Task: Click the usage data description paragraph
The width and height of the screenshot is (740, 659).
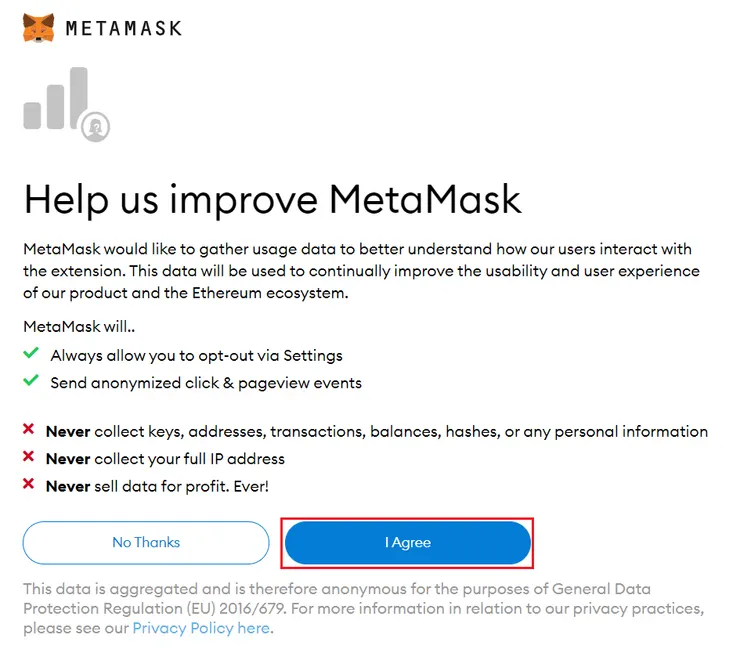Action: pyautogui.click(x=360, y=271)
